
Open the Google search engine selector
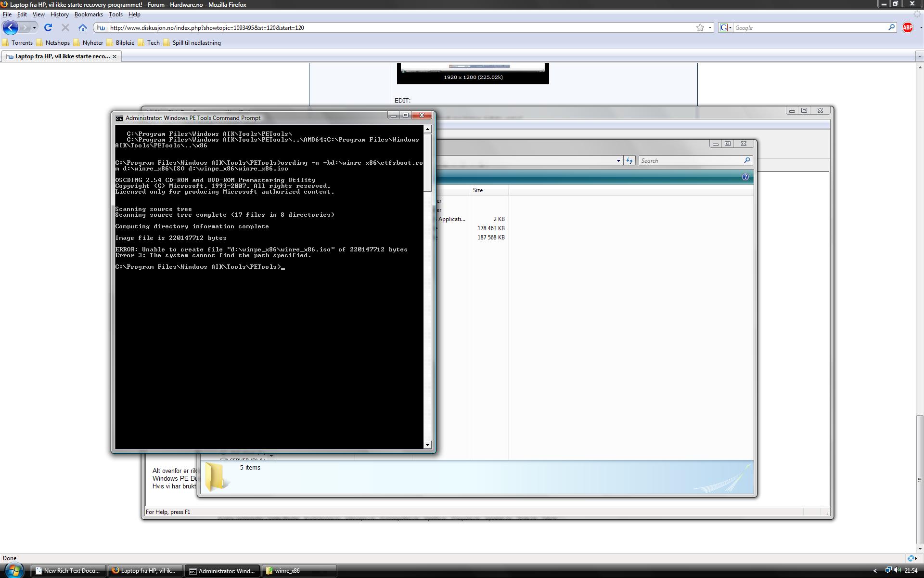[725, 27]
